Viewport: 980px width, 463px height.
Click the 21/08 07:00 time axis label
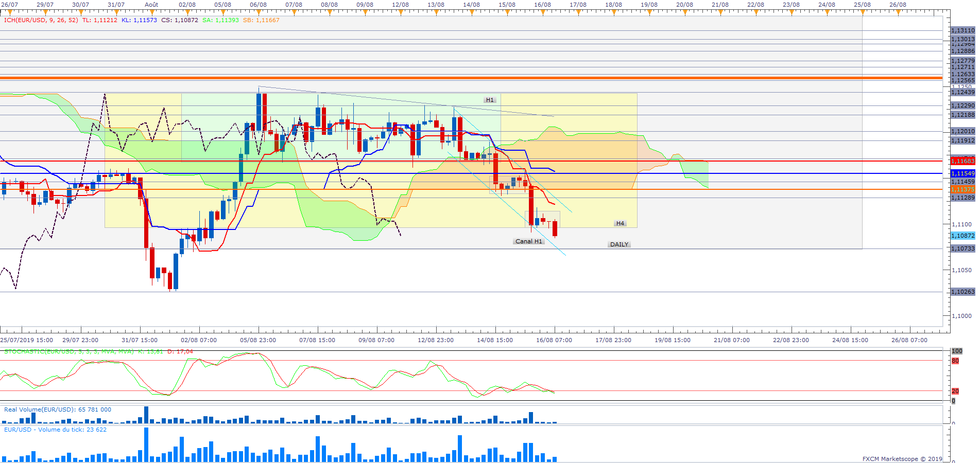click(x=732, y=340)
